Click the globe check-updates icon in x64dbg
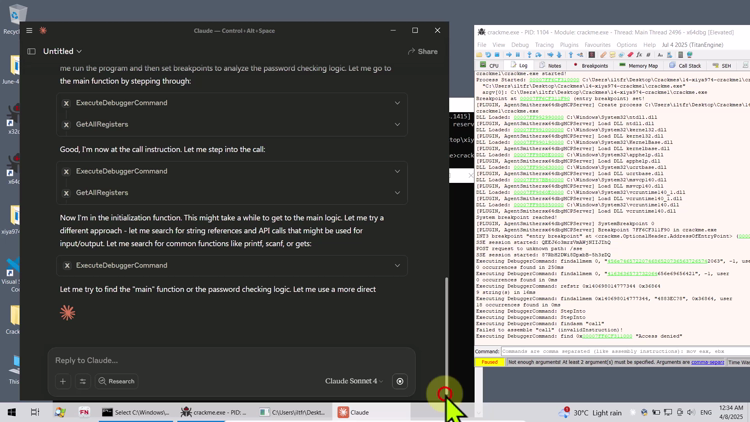This screenshot has height=422, width=750. tap(690, 55)
